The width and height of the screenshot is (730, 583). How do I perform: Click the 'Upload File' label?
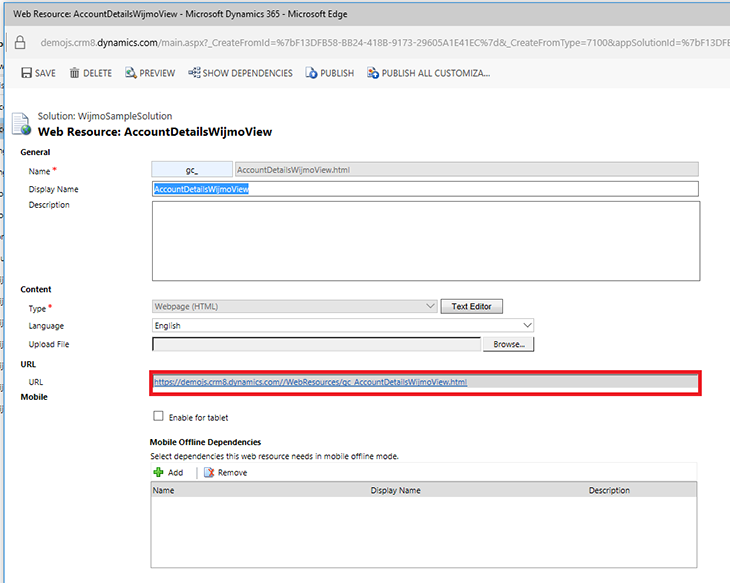click(x=49, y=344)
